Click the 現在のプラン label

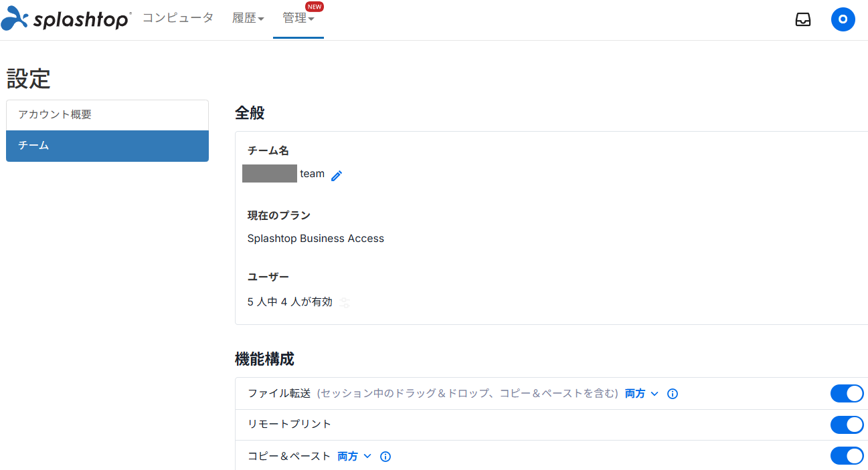pos(279,215)
